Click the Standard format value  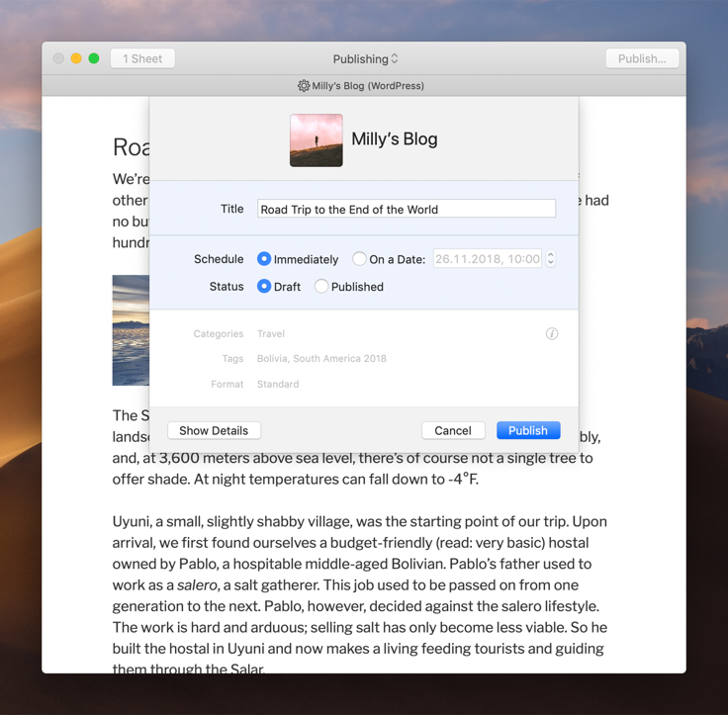[278, 384]
